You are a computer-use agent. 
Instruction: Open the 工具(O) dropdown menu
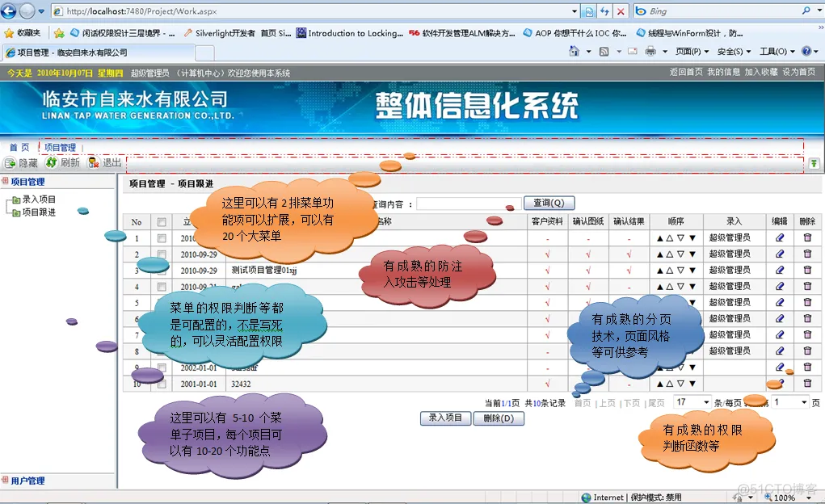[x=777, y=52]
